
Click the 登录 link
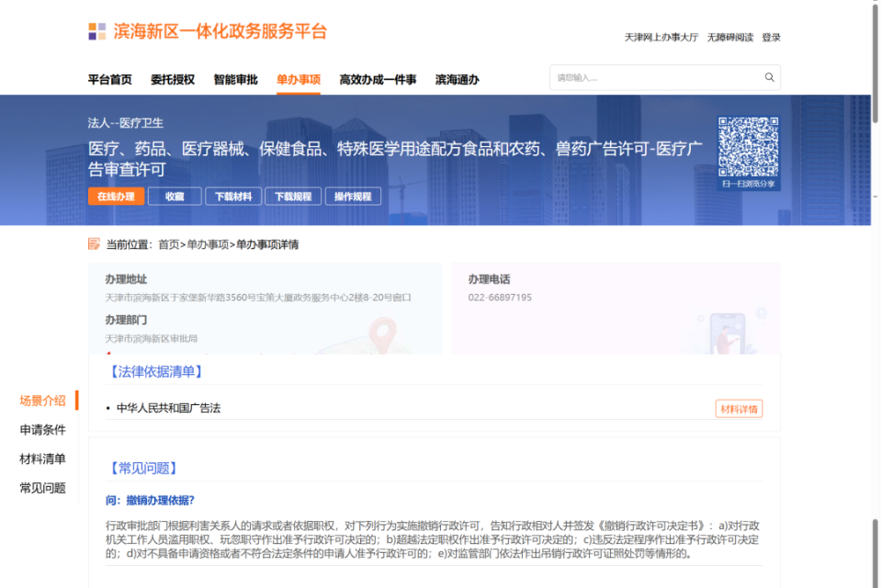771,38
